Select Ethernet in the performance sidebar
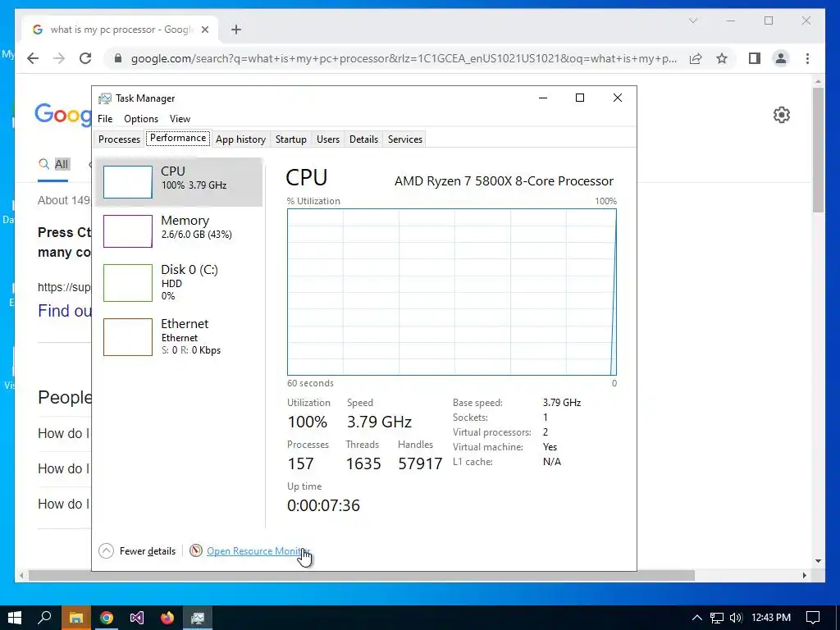The height and width of the screenshot is (630, 840). (179, 337)
